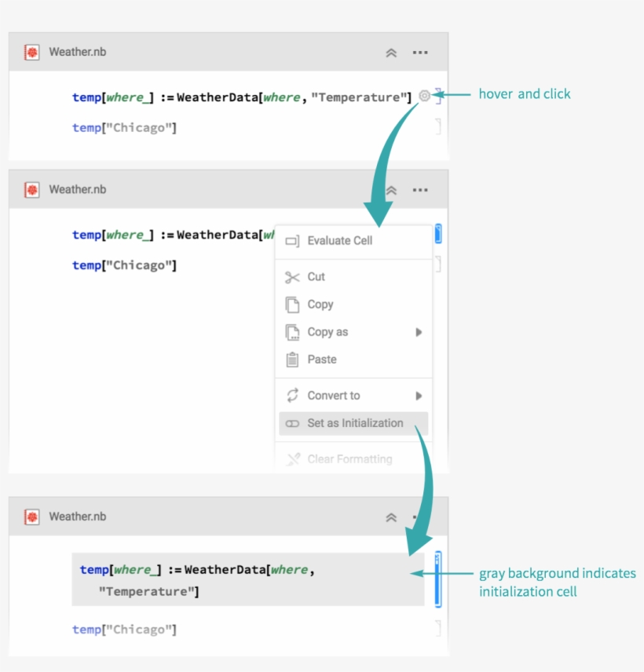The height and width of the screenshot is (672, 644).
Task: Click the scissors Cut icon in the context menu
Action: coord(292,277)
